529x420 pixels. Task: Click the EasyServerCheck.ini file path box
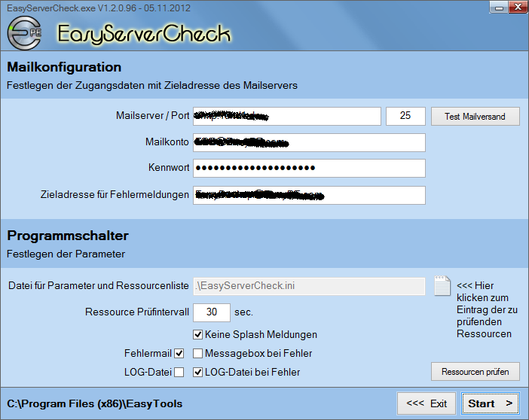309,286
